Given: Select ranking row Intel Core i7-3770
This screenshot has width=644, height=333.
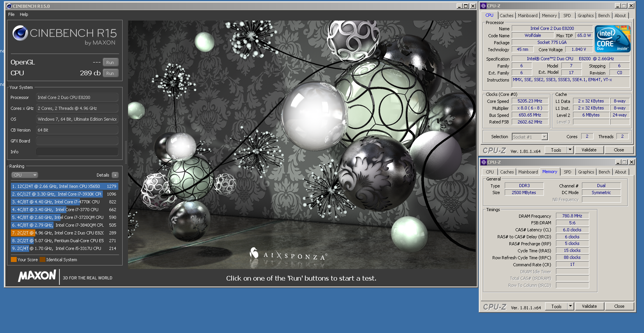Looking at the screenshot, I should [64, 210].
